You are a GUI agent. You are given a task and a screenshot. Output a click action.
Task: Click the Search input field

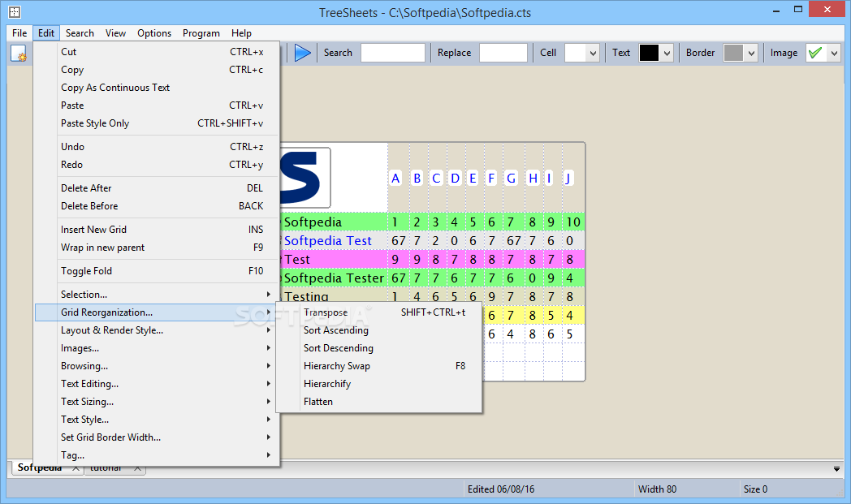pyautogui.click(x=392, y=53)
